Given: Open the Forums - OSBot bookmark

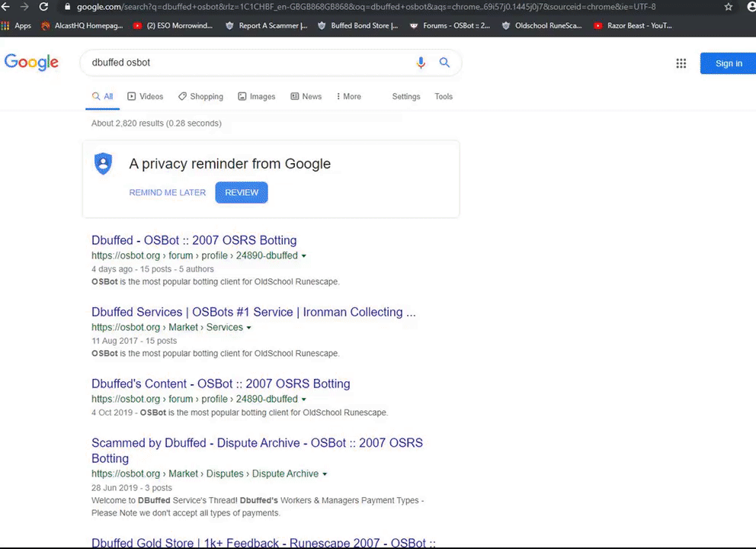Looking at the screenshot, I should click(450, 26).
